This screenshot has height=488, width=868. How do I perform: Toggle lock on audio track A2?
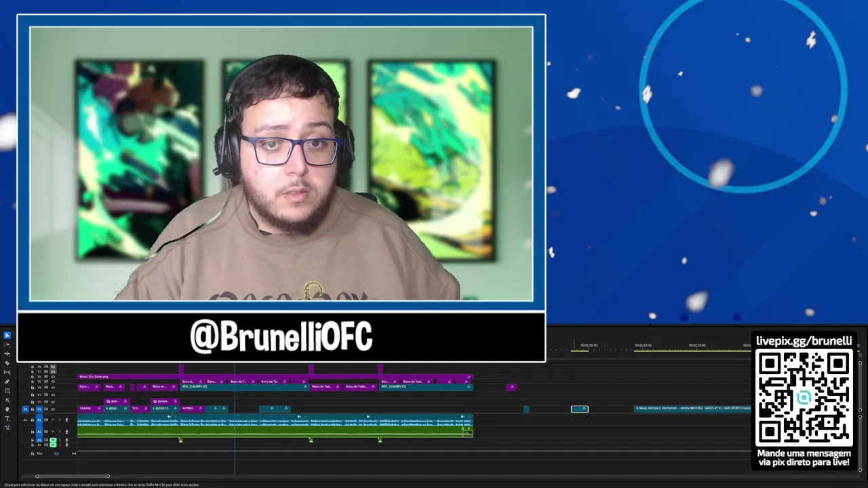32,431
